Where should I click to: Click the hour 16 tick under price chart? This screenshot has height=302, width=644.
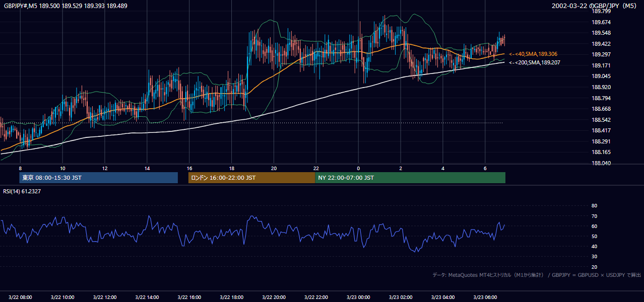click(x=189, y=168)
